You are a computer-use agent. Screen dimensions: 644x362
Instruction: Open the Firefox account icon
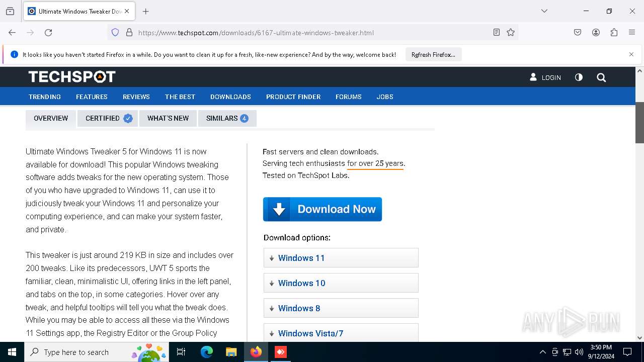point(596,33)
